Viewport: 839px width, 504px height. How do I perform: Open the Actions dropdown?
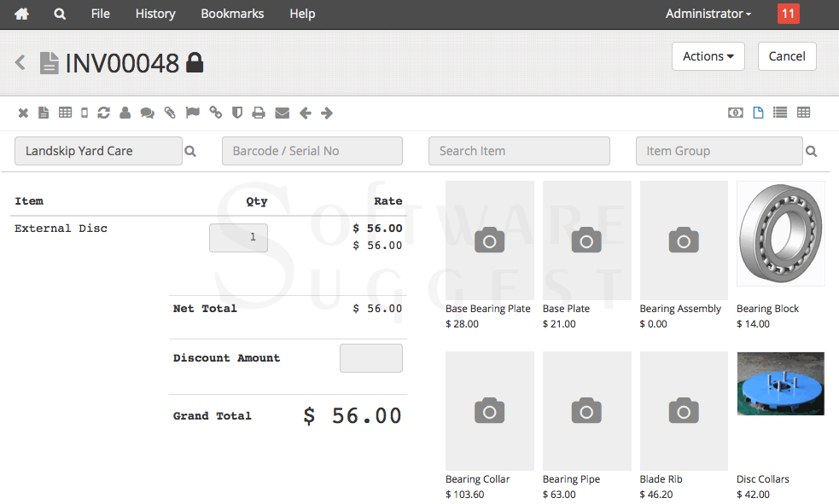[x=708, y=56]
